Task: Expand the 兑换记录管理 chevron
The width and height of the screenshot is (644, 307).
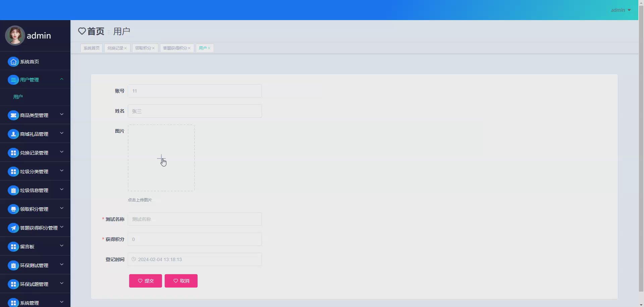Action: tap(62, 152)
